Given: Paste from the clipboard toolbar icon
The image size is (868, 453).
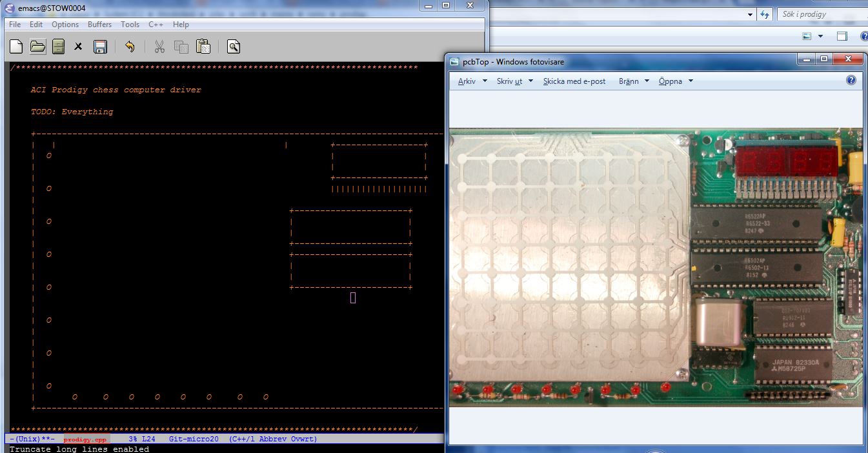Looking at the screenshot, I should 203,46.
